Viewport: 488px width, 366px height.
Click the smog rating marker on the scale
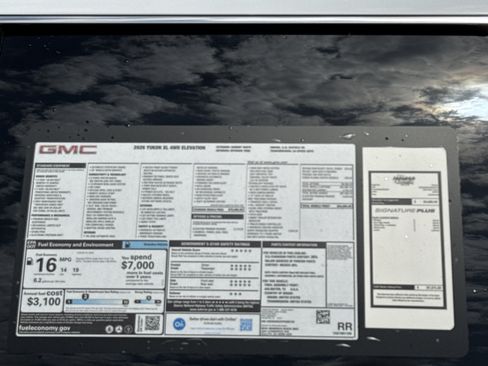tap(149, 298)
